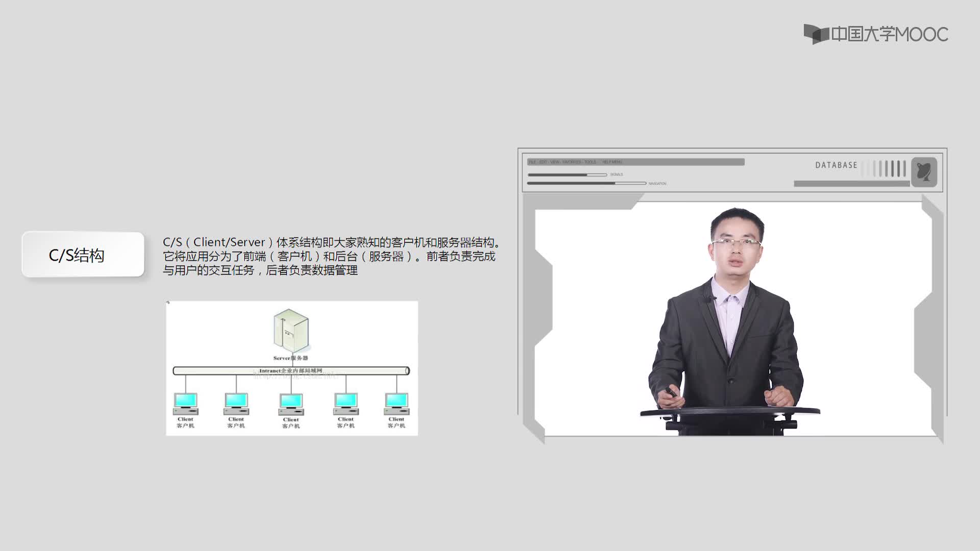The image size is (980, 551).
Task: Open the EDIT menu in the frame header
Action: (543, 162)
